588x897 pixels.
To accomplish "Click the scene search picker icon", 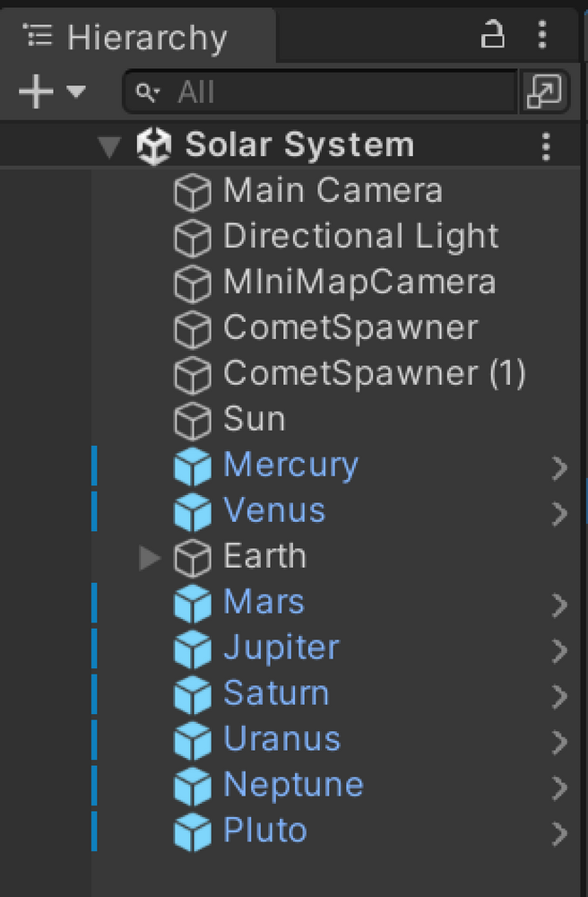I will [x=544, y=91].
